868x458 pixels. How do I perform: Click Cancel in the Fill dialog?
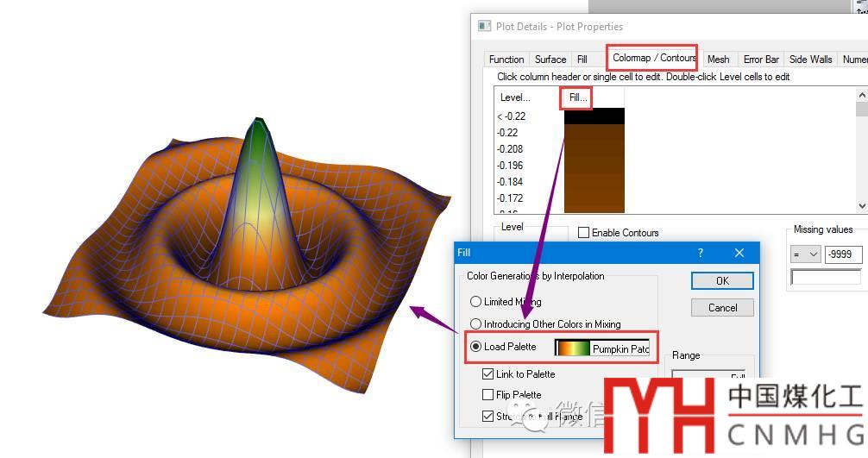(722, 308)
